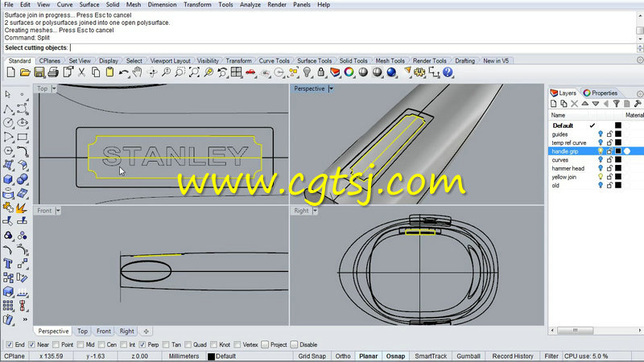Click the Print icon
The width and height of the screenshot is (644, 362).
tap(53, 72)
